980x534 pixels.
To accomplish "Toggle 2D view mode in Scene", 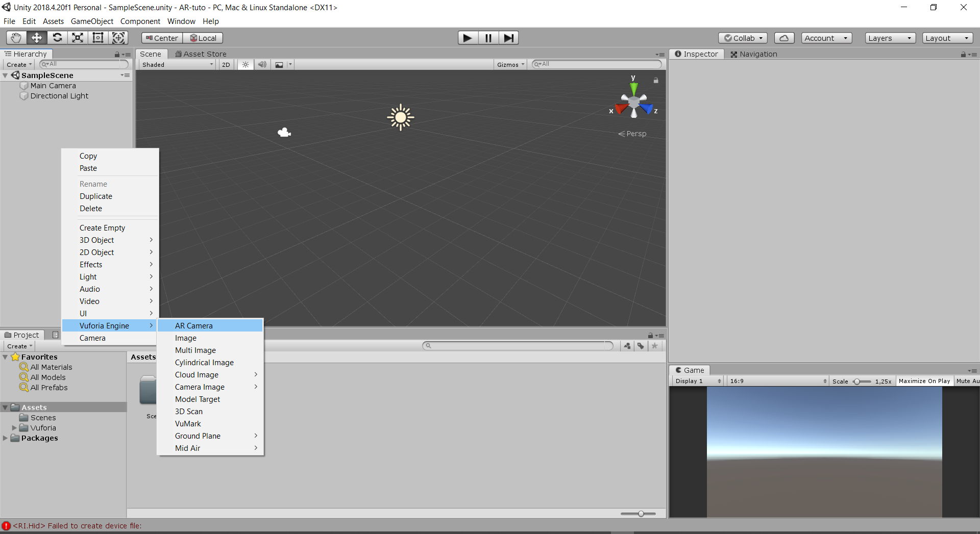I will pos(226,65).
